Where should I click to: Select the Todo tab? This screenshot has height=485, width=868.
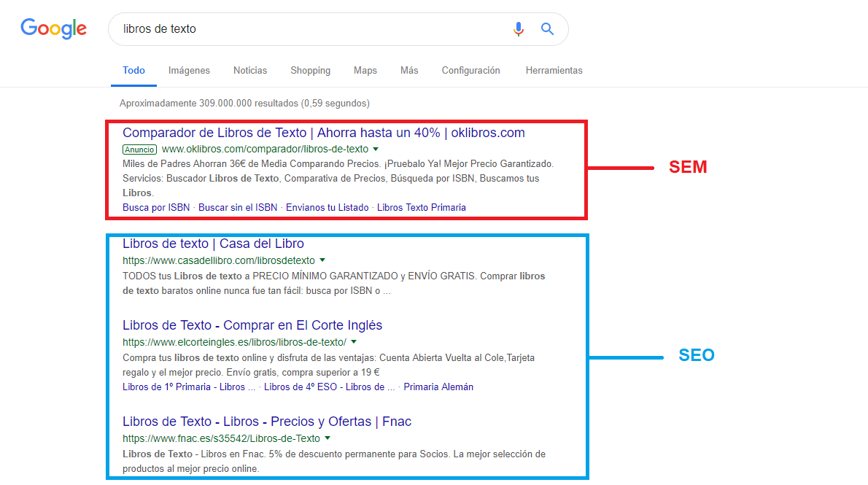click(x=134, y=70)
